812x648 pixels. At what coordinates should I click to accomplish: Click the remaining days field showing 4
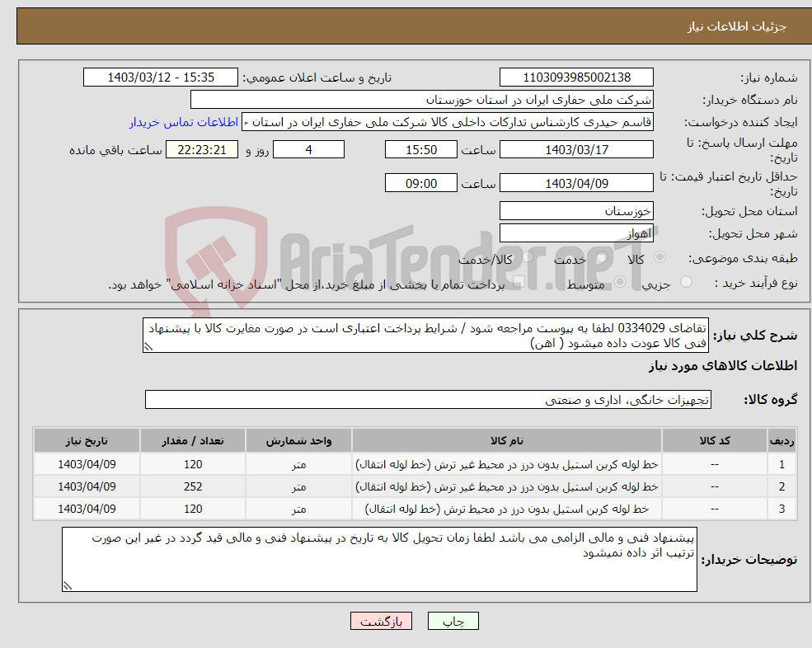click(308, 150)
